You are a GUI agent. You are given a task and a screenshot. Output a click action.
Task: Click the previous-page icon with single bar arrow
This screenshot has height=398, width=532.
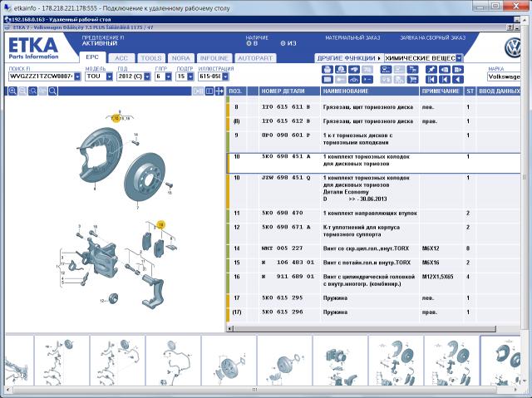pyautogui.click(x=445, y=79)
